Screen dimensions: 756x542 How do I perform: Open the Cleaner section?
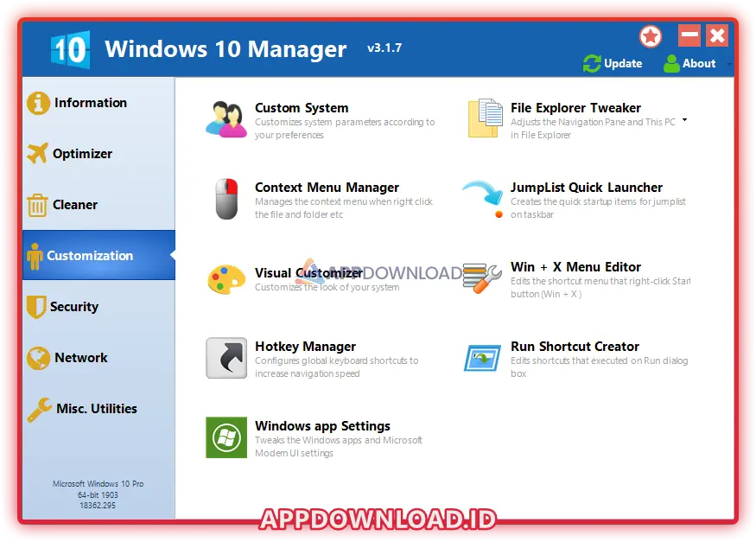74,205
